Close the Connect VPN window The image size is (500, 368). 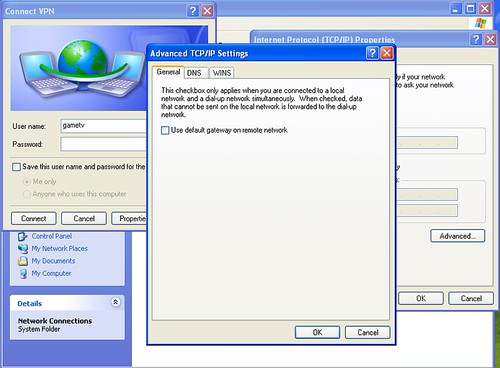pyautogui.click(x=207, y=11)
